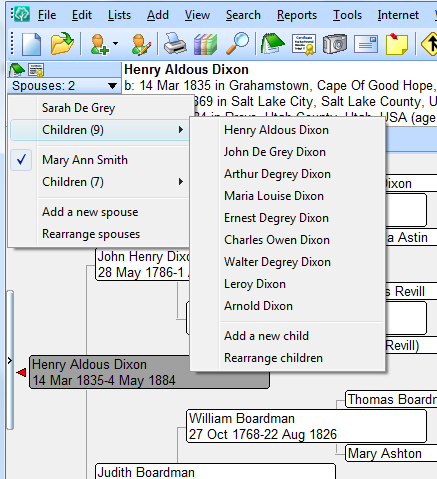Image resolution: width=437 pixels, height=479 pixels.
Task: Click the green notebook icon in the toolbar
Action: [x=272, y=43]
